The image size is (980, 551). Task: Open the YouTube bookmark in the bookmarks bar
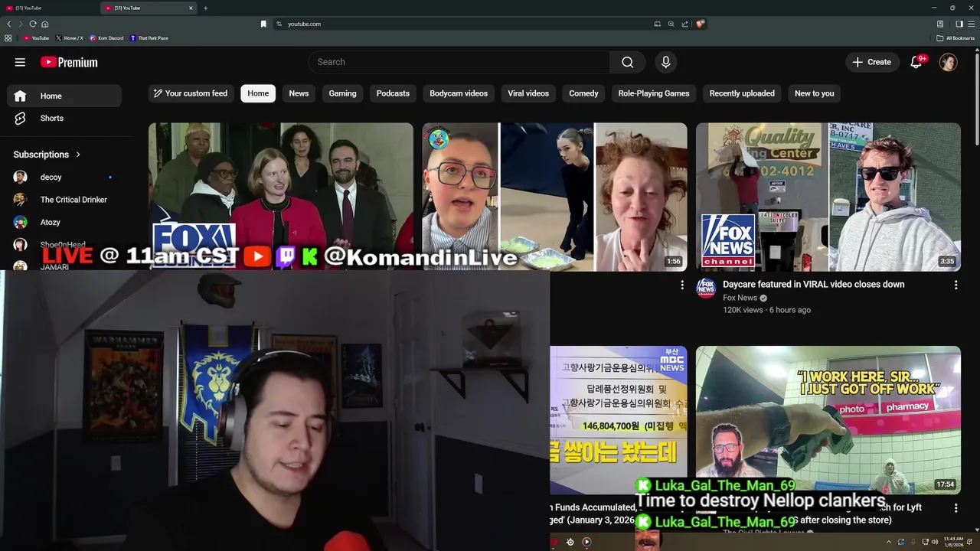(x=36, y=38)
